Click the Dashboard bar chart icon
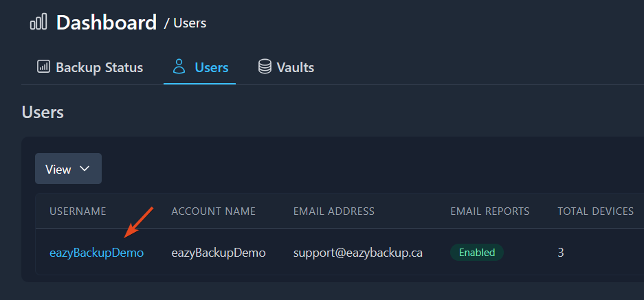Viewport: 644px width, 300px height. [x=38, y=23]
